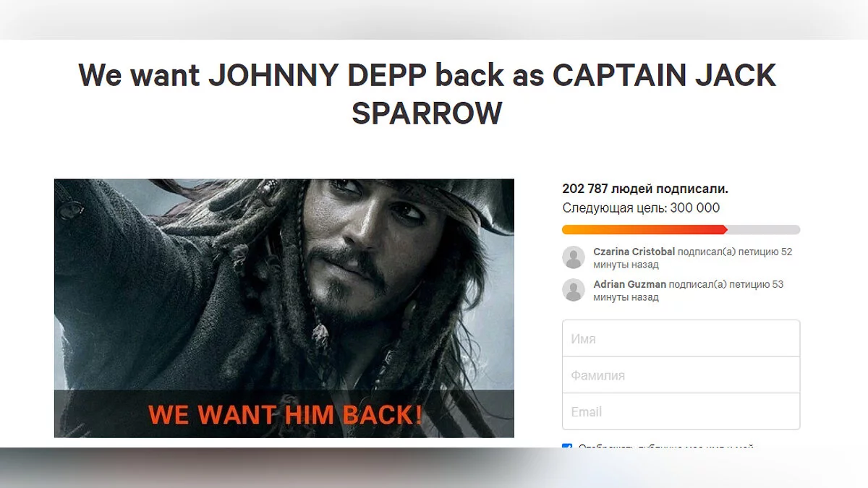Click Czarina Cristobal's avatar icon
The height and width of the screenshot is (488, 868).
[x=574, y=257]
